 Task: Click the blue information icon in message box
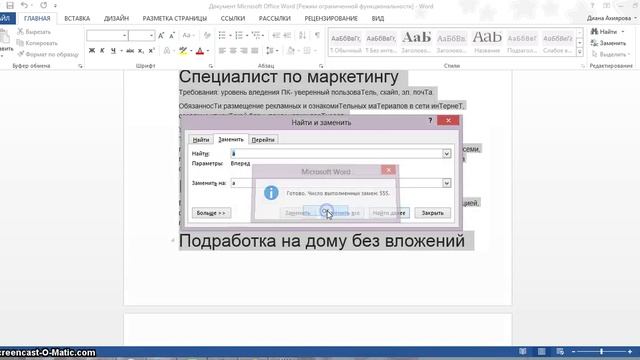(x=271, y=193)
